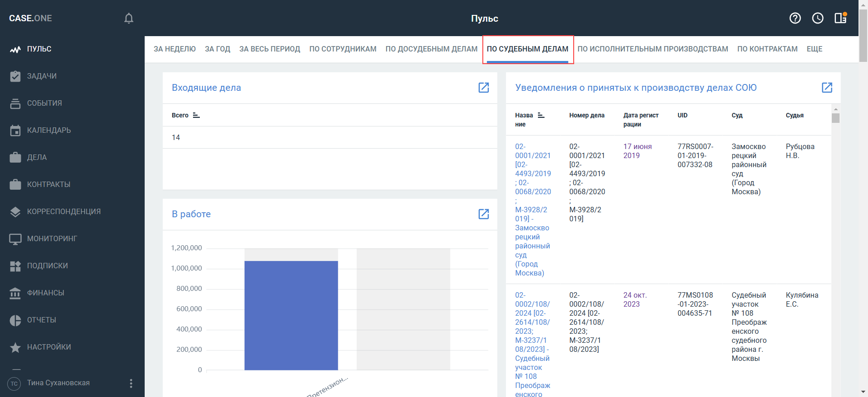
Task: Click the 24 окт. 2023 date link
Action: (x=635, y=299)
